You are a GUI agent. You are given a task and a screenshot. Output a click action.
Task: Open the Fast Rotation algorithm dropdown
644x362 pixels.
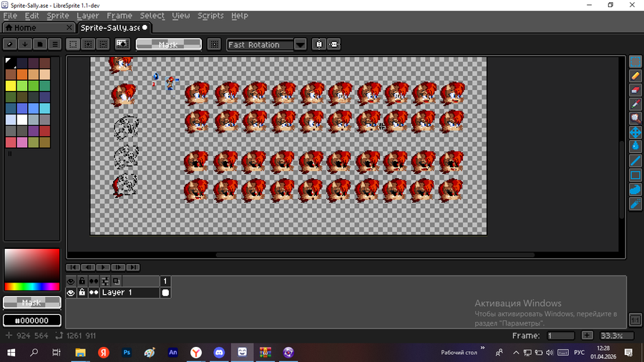pos(301,44)
